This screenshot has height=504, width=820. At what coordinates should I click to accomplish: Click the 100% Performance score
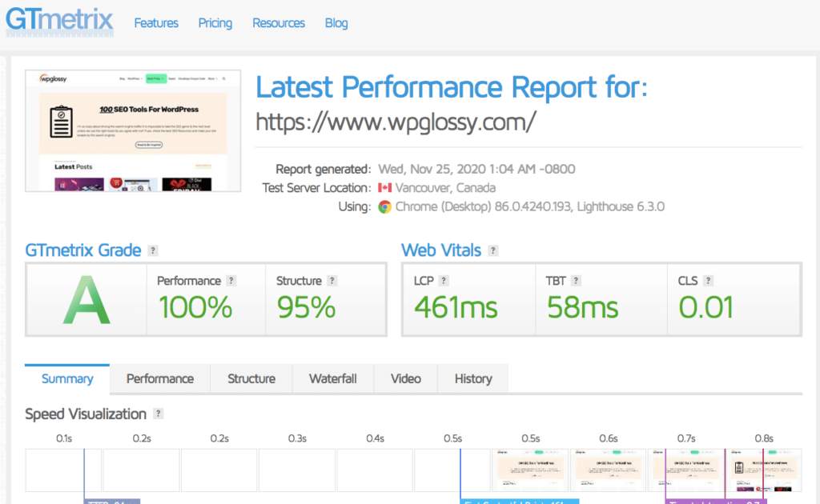195,307
